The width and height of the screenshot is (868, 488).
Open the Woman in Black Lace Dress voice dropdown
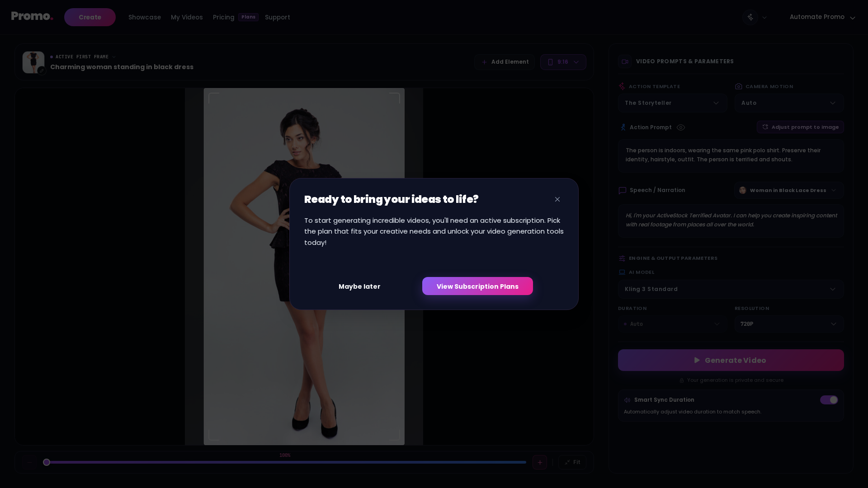(789, 190)
